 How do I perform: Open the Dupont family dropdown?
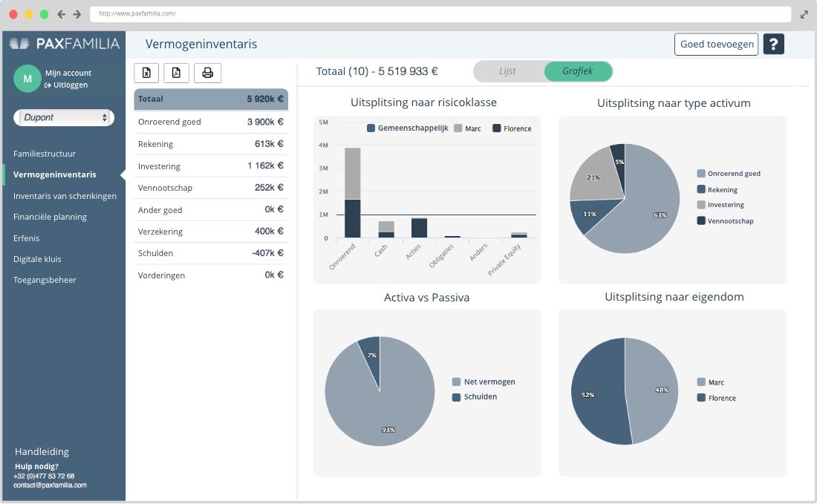coord(62,117)
